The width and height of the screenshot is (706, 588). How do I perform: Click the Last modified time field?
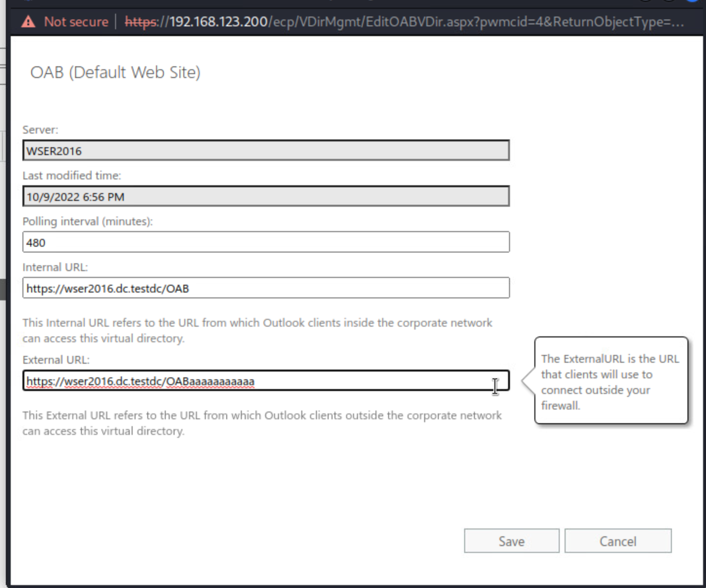tap(266, 196)
